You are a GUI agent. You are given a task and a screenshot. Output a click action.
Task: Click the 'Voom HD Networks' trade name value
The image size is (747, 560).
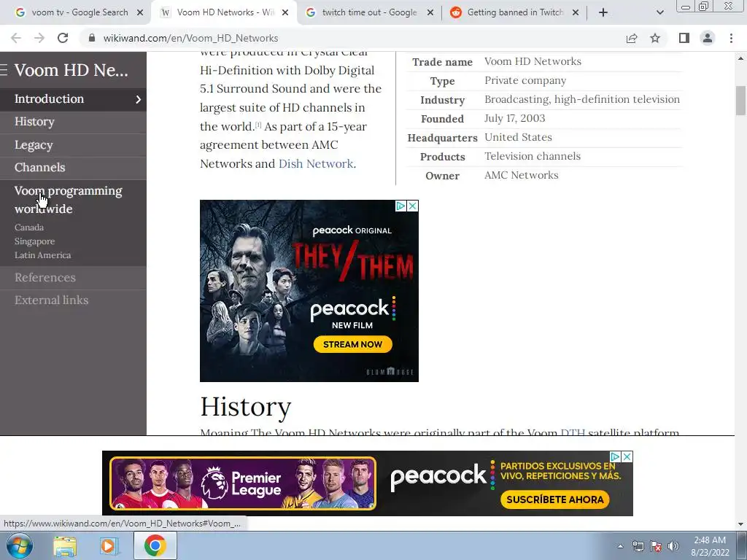click(533, 61)
